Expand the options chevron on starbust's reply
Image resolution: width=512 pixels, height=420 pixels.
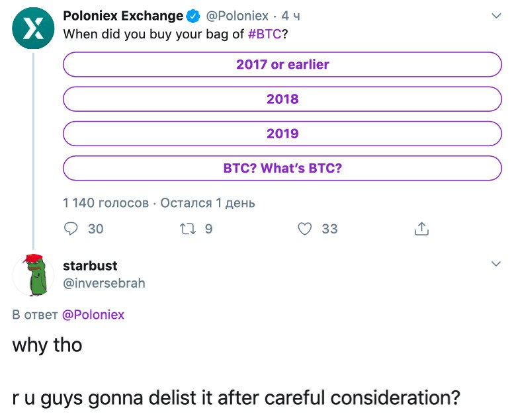[496, 264]
